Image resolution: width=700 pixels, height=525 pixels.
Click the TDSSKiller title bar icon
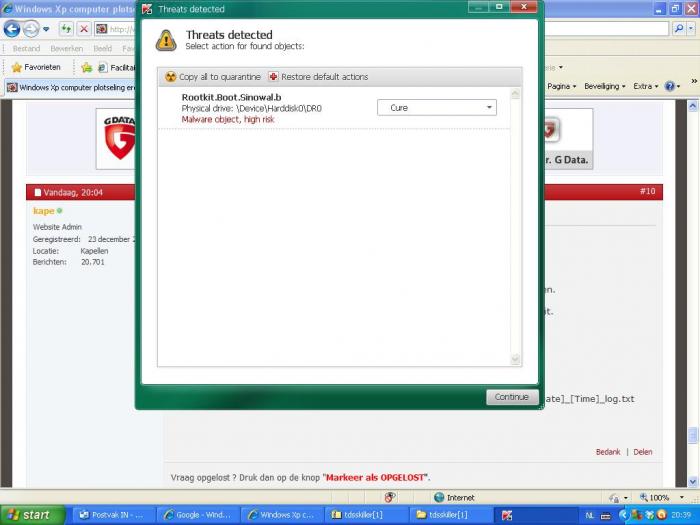(x=147, y=9)
